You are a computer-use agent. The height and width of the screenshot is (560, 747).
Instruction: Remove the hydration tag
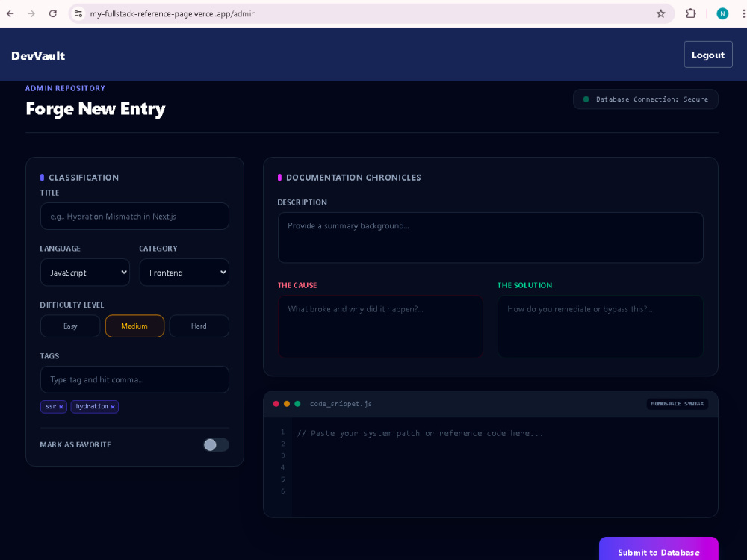coord(113,407)
